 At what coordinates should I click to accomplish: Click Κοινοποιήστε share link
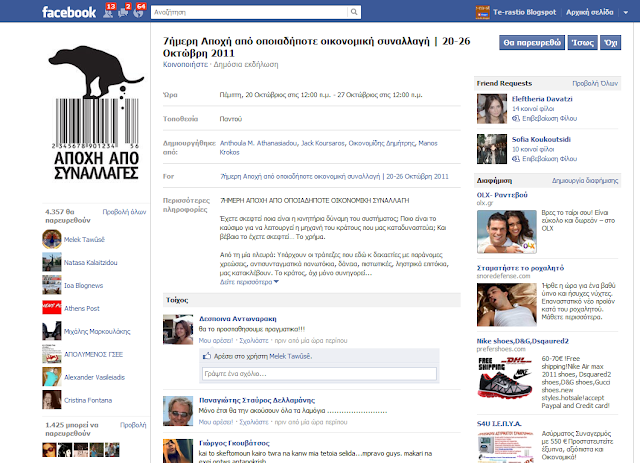[185, 65]
